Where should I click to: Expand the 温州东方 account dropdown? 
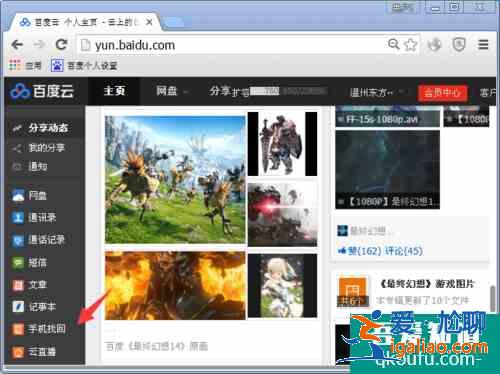(x=377, y=92)
